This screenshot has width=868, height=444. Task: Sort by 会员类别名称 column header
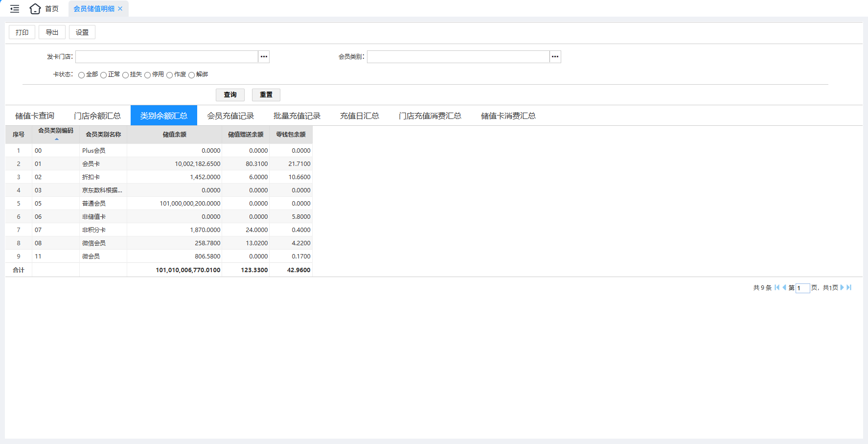(x=103, y=134)
